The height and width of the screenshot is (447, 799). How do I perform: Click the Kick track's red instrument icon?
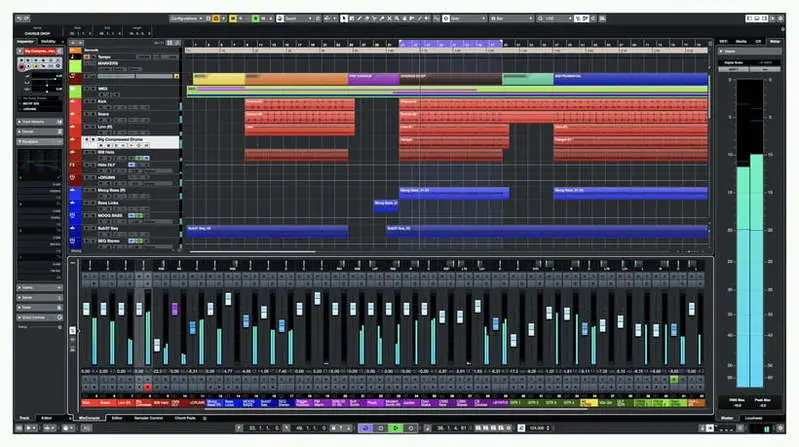click(x=73, y=102)
